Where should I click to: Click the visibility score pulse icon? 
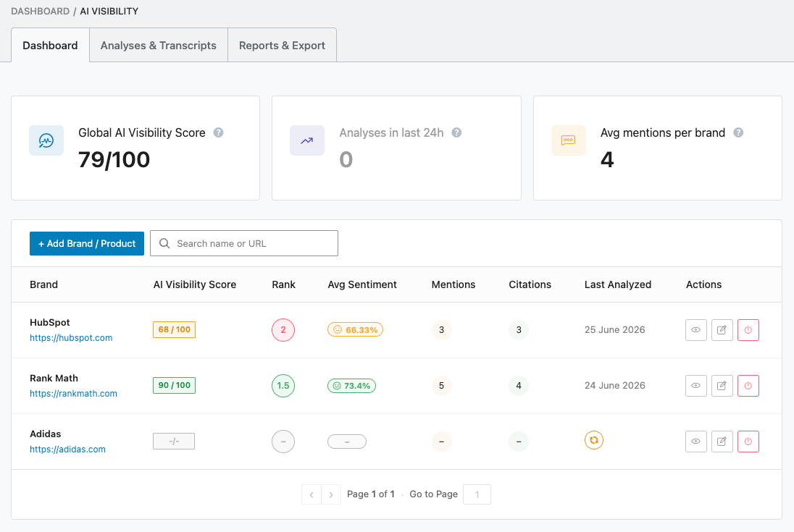[x=46, y=140]
